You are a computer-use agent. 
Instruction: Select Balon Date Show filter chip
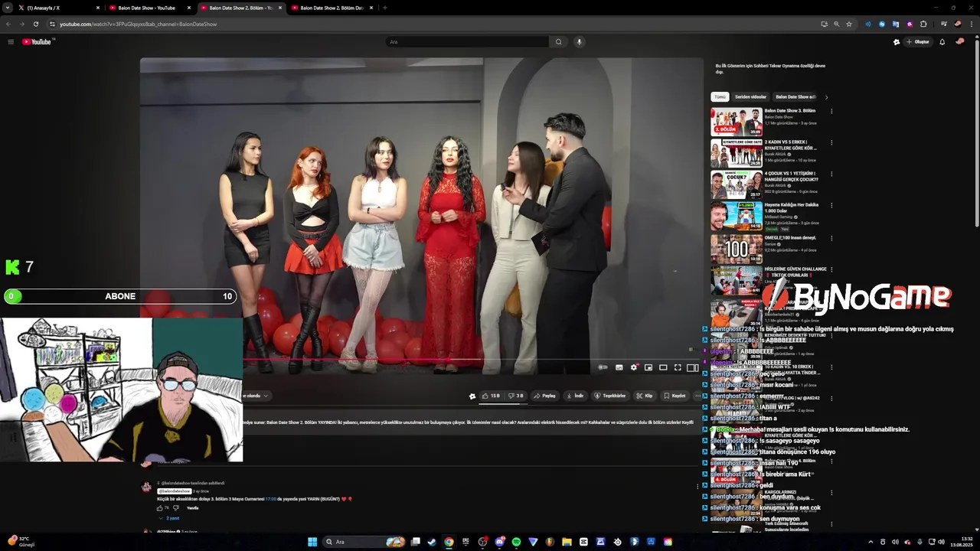pyautogui.click(x=795, y=97)
